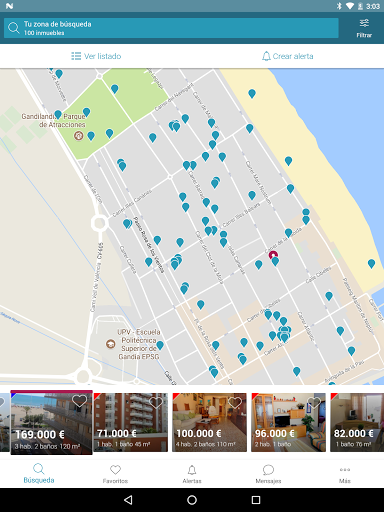The height and width of the screenshot is (512, 384).
Task: Switch to the Alertas tab
Action: [x=192, y=474]
